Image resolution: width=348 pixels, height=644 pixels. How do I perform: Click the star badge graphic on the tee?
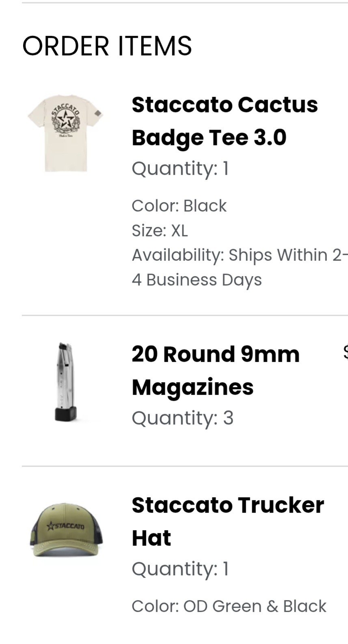click(65, 119)
